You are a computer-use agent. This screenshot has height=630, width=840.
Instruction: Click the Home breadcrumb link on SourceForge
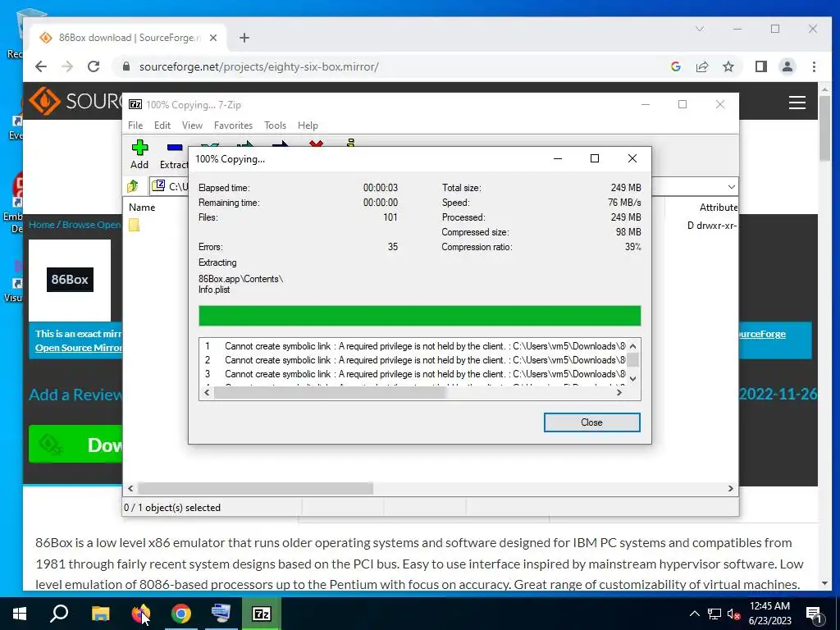point(41,225)
